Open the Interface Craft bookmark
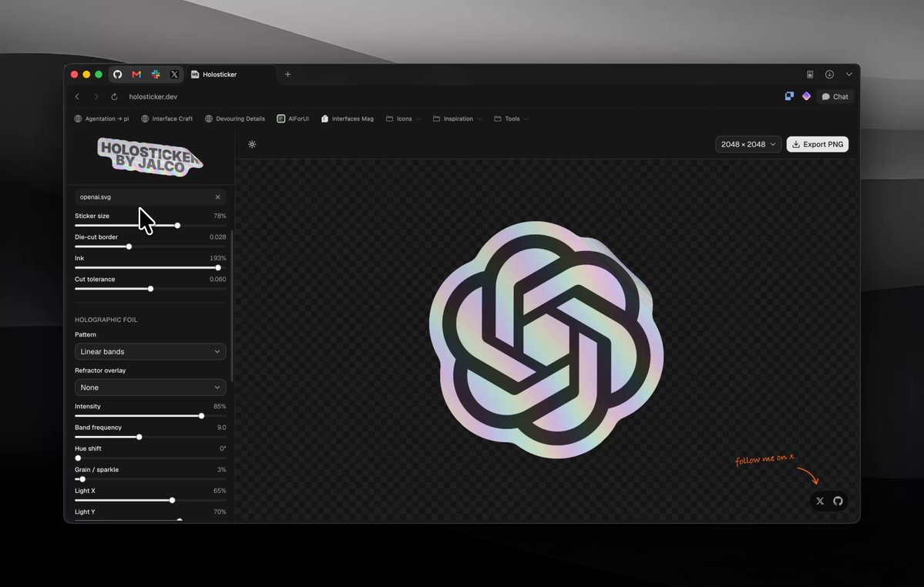 166,119
